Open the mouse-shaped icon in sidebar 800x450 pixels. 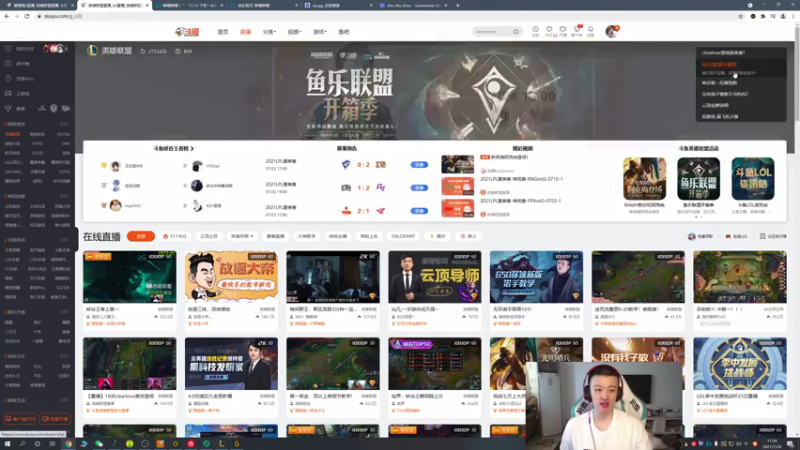(8, 79)
